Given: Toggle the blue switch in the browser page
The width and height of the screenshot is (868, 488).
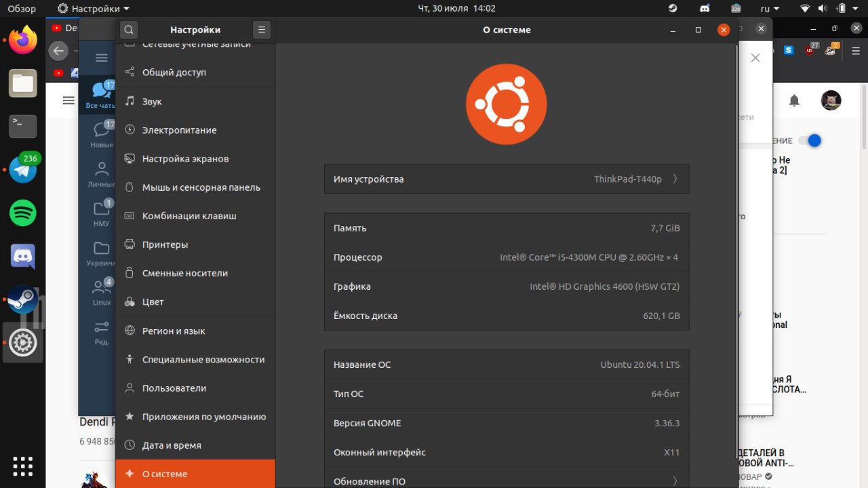Looking at the screenshot, I should (810, 140).
